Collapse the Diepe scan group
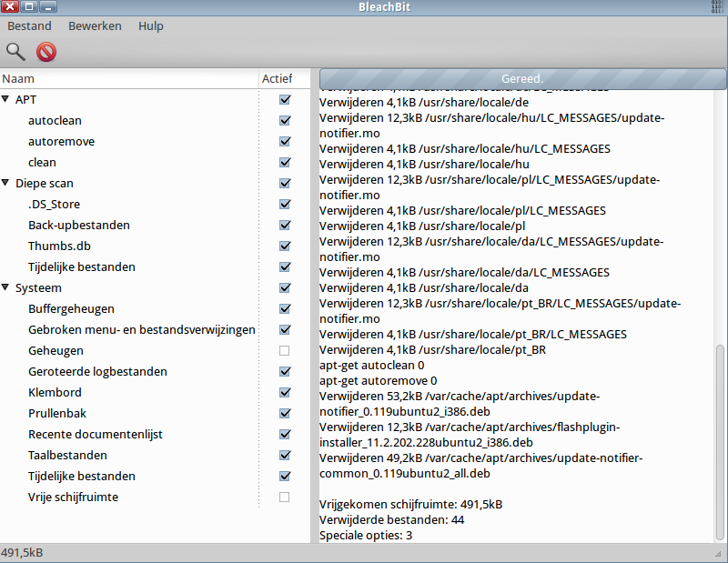 pyautogui.click(x=5, y=183)
